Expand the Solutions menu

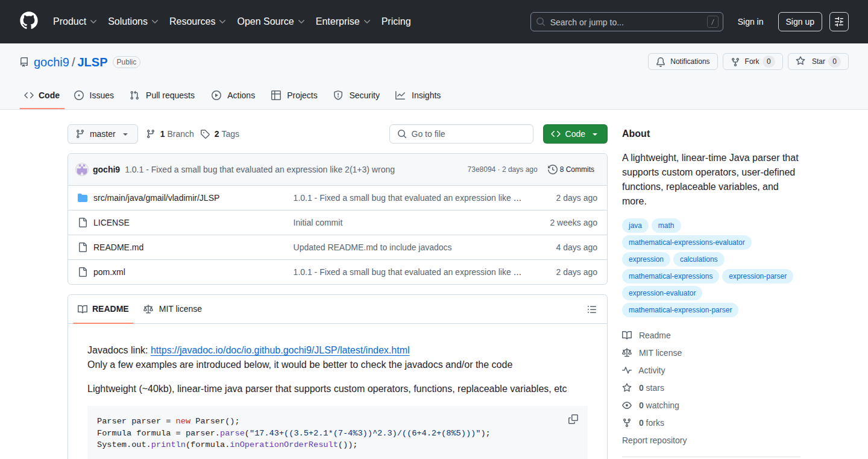pyautogui.click(x=133, y=22)
